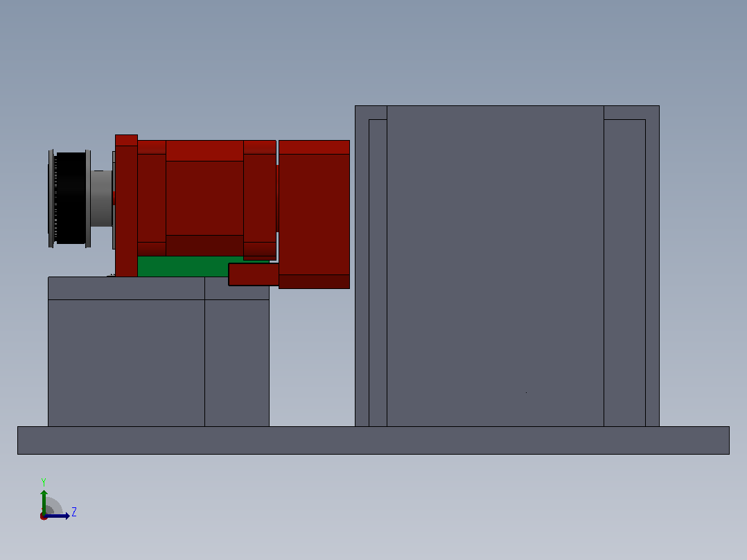Click the tall red flange plate behind the pulley
The height and width of the screenshot is (560, 747).
126,206
